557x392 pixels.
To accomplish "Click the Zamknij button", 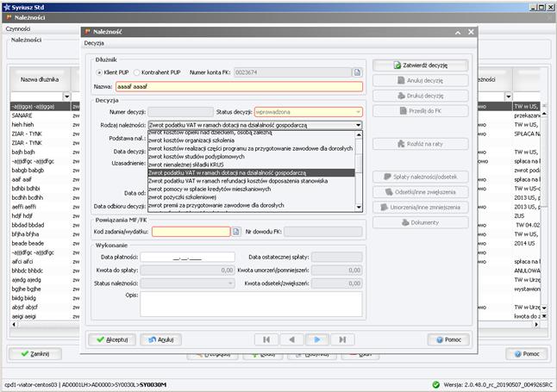I will [34, 354].
